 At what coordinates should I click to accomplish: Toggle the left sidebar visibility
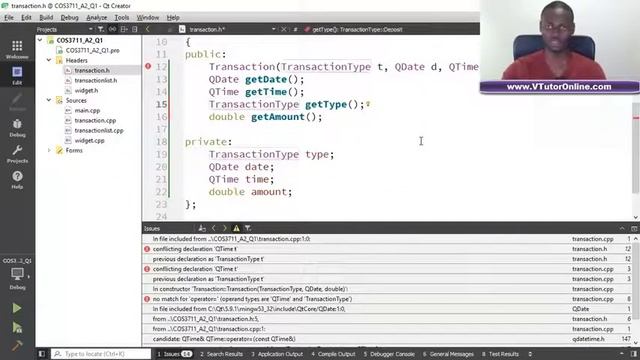tap(42, 354)
